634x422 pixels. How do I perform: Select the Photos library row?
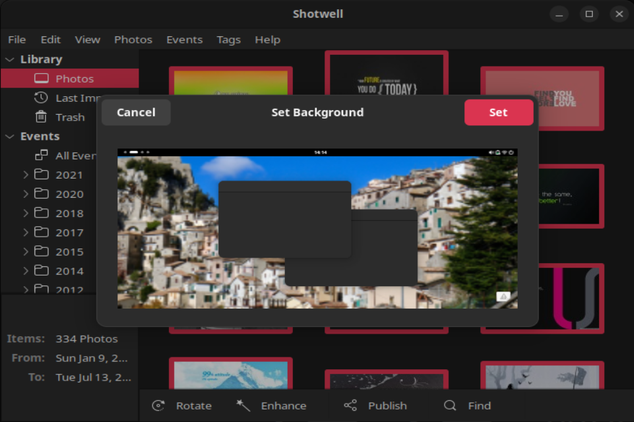click(70, 78)
